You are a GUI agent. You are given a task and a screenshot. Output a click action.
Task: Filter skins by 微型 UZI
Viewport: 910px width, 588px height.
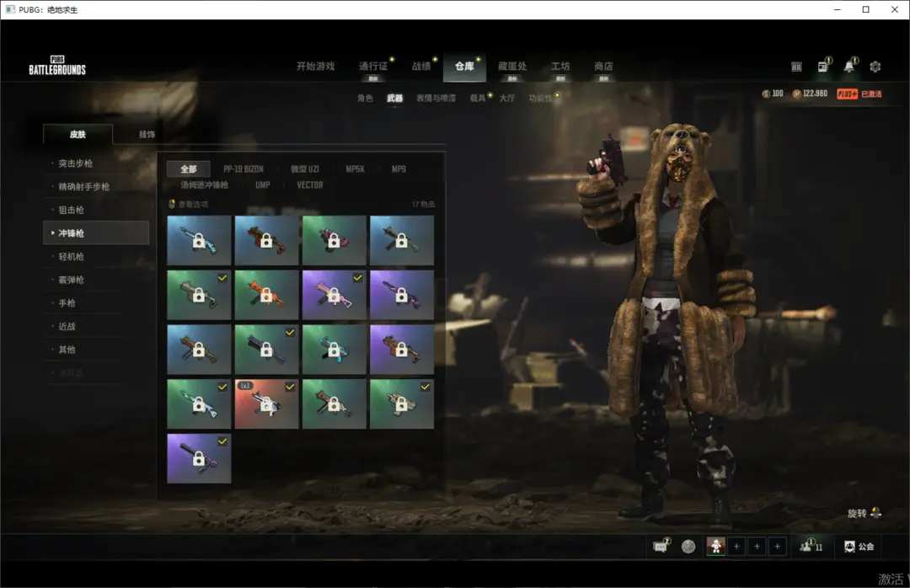coord(305,169)
